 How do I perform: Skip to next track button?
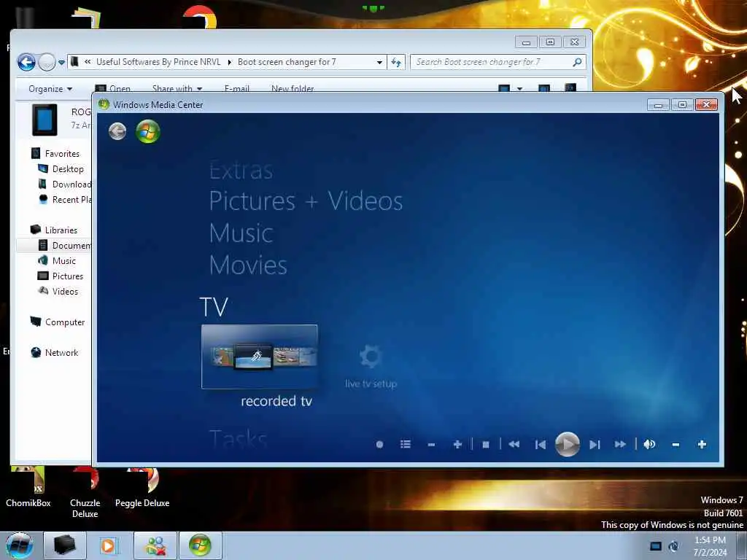pyautogui.click(x=594, y=444)
